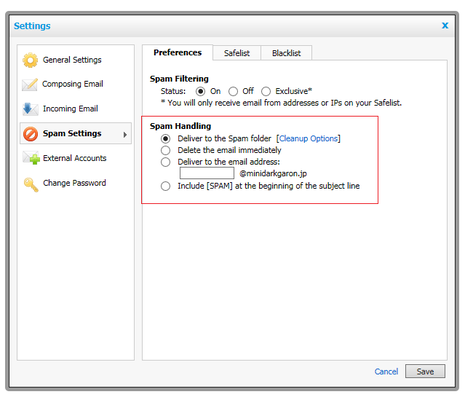Open the Cleanup Options link
This screenshot has width=465, height=397.
pyautogui.click(x=308, y=139)
